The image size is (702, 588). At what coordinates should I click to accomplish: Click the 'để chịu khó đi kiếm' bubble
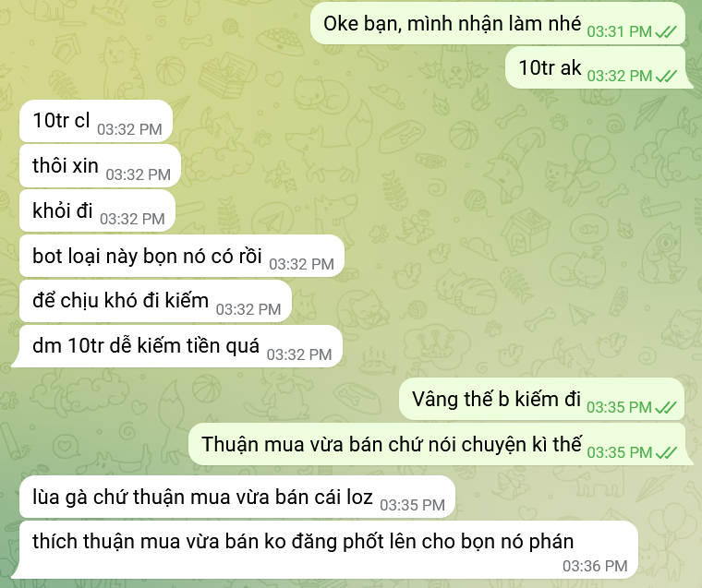(156, 301)
